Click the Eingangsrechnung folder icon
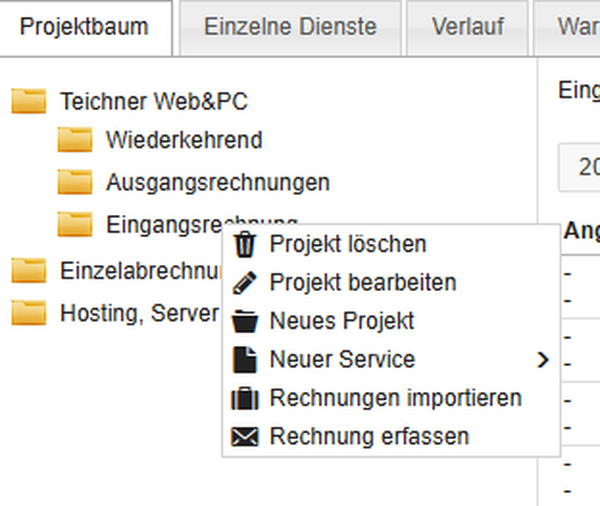600x506 pixels. (74, 224)
